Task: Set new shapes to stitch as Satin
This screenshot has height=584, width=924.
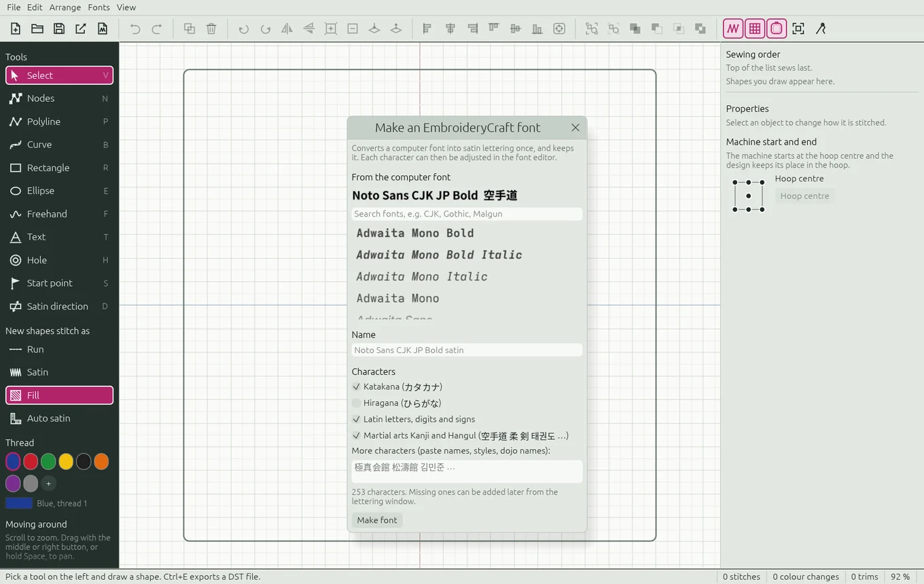Action: [59, 372]
